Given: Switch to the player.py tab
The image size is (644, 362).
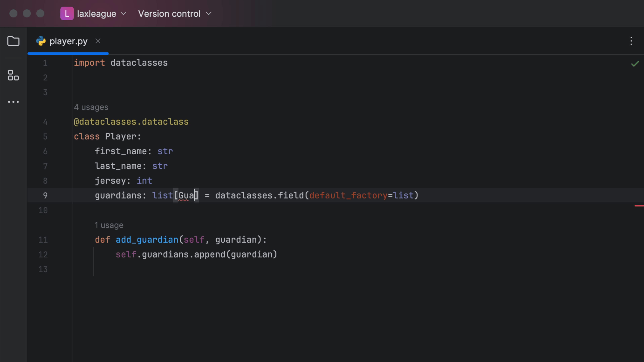Looking at the screenshot, I should coord(68,41).
